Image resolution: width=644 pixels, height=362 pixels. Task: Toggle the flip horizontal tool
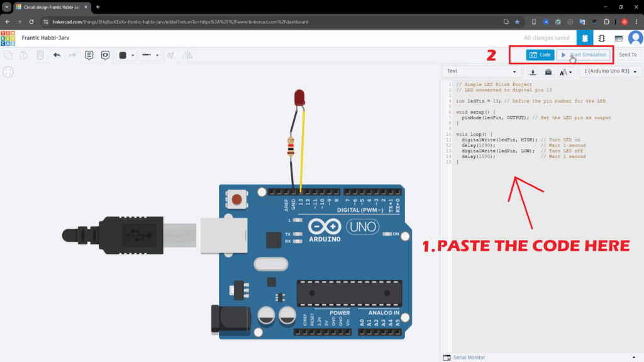(187, 55)
